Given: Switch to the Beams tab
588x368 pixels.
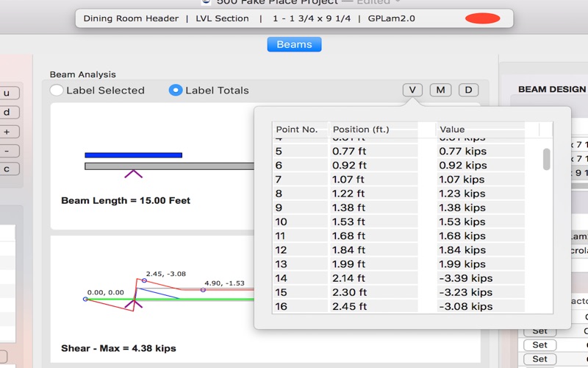Looking at the screenshot, I should click(x=295, y=44).
